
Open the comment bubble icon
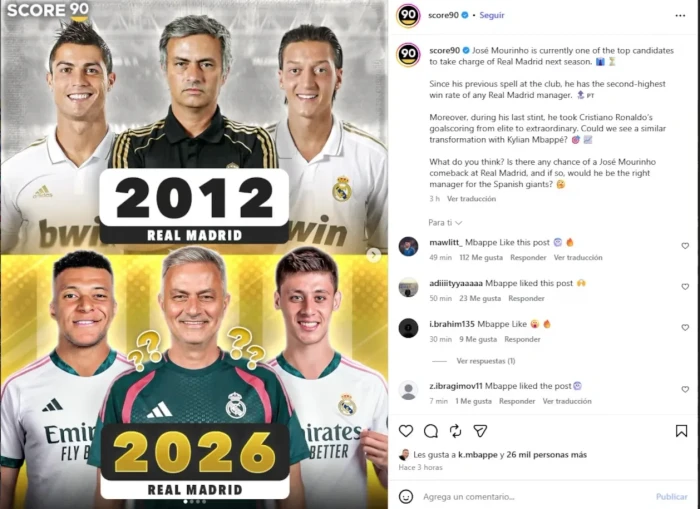tap(431, 431)
